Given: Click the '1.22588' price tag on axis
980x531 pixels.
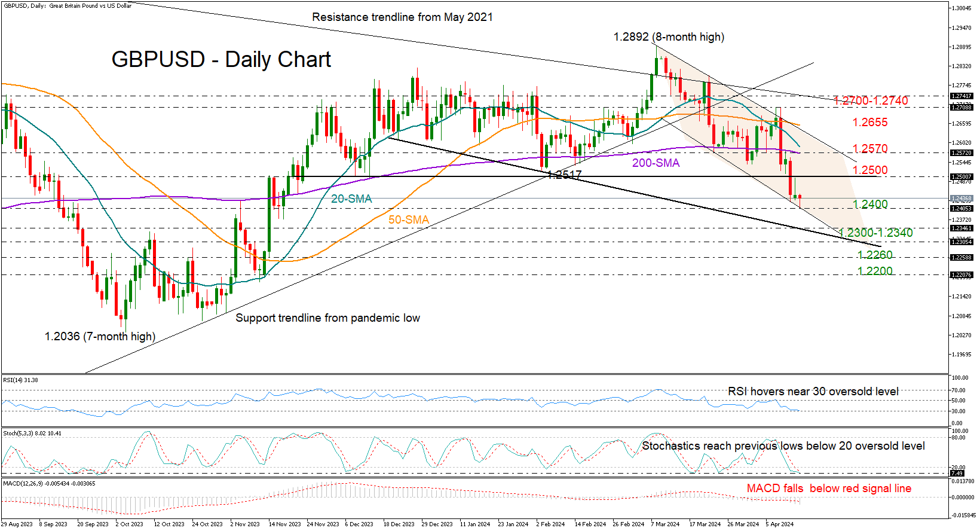Looking at the screenshot, I should 961,257.
